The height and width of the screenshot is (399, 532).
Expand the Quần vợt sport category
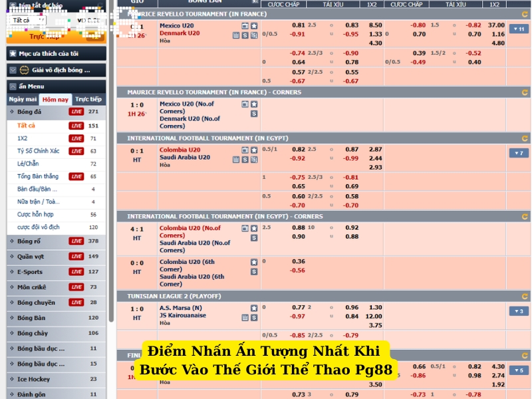[x=57, y=257]
